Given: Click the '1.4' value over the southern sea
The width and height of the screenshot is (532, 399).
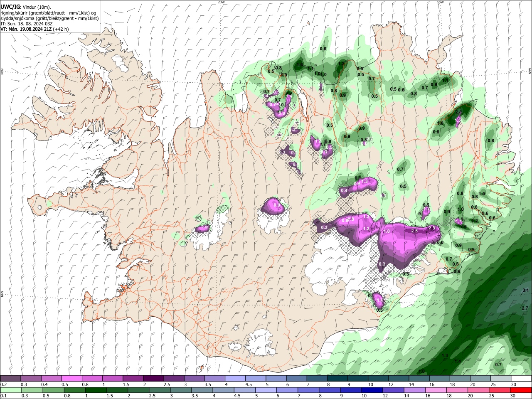Looking at the screenshot, I should coord(458,361).
